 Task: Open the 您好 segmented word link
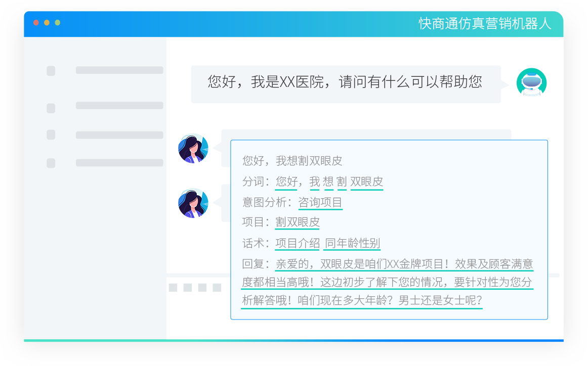point(286,181)
